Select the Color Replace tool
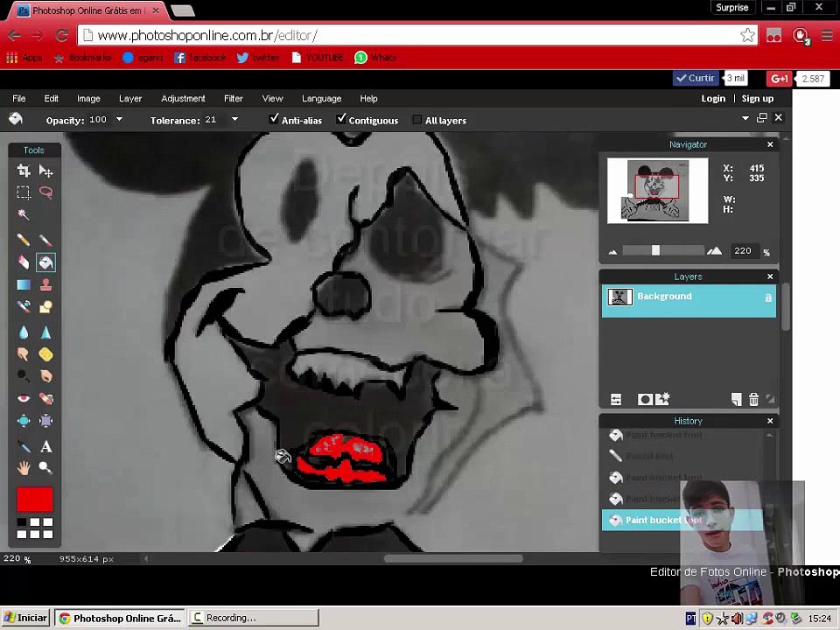 tap(24, 306)
